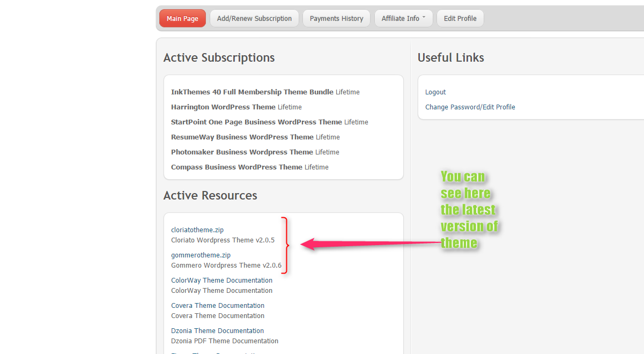
Task: Expand the Affiliate Info dropdown
Action: point(403,18)
